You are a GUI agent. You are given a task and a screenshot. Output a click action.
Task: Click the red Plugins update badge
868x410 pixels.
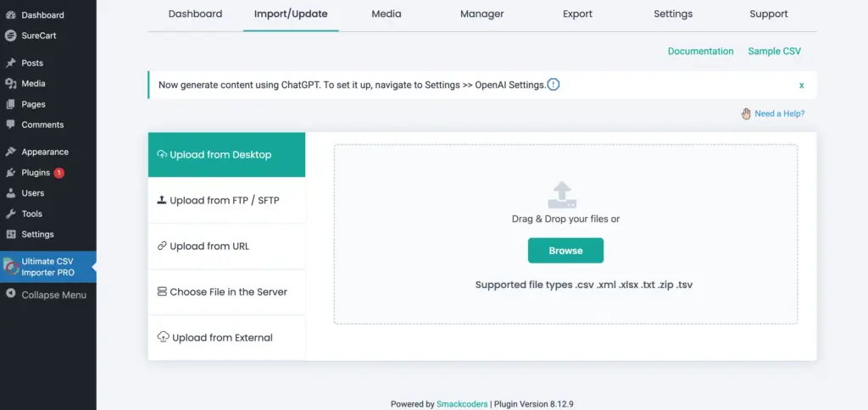(58, 173)
